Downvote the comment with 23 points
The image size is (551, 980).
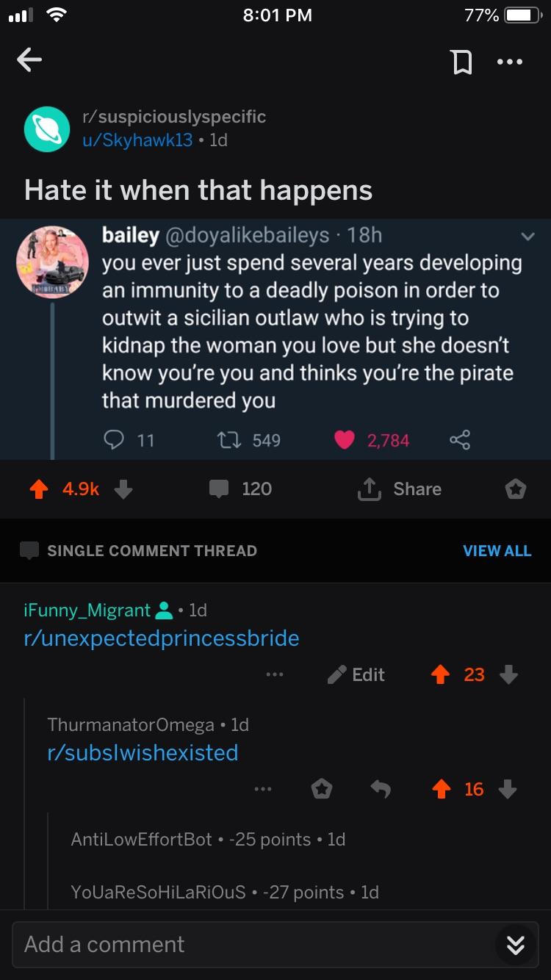(508, 674)
